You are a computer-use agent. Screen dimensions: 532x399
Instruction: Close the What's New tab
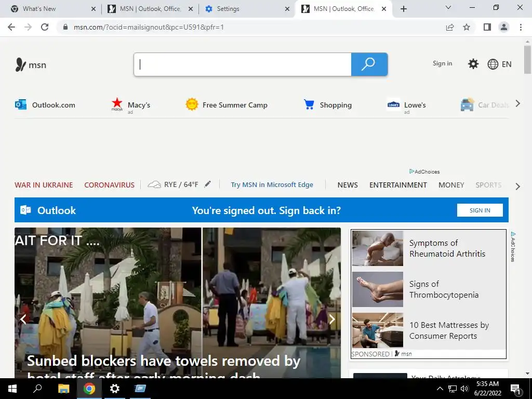tap(94, 9)
